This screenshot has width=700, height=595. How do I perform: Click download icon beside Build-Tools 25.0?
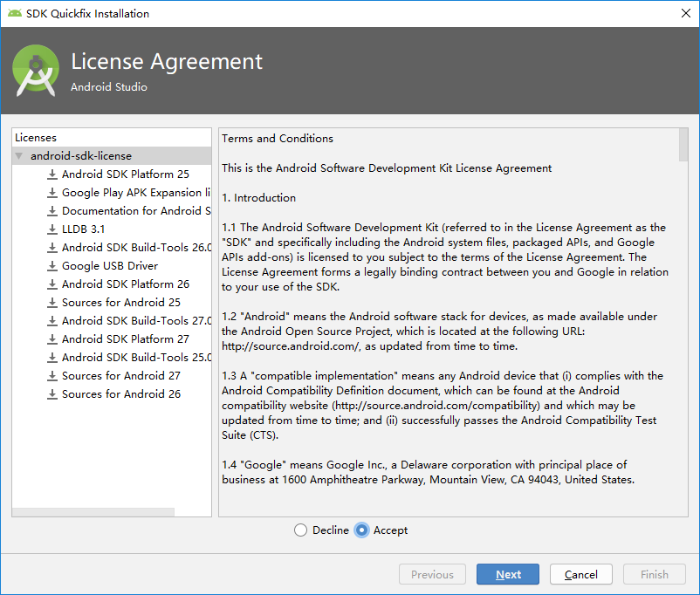click(52, 357)
